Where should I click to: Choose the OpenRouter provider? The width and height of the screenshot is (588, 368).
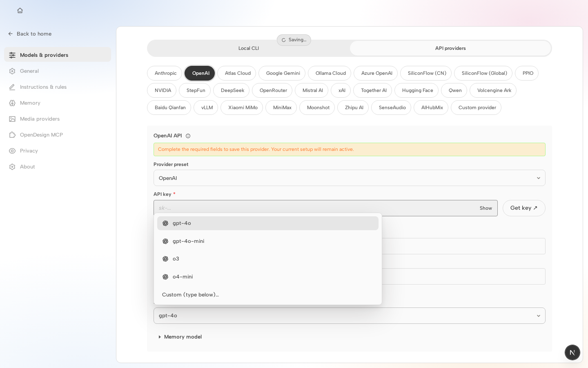click(272, 90)
